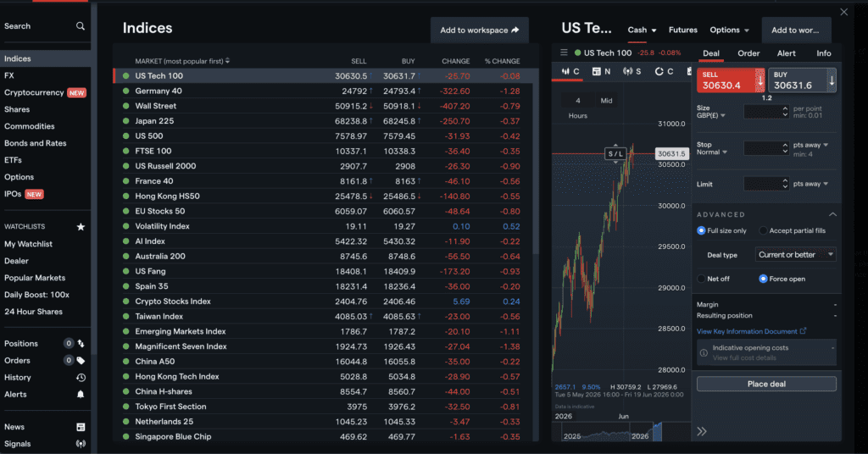This screenshot has height=454, width=868.
Task: Click the Mid price type selector
Action: pyautogui.click(x=606, y=101)
